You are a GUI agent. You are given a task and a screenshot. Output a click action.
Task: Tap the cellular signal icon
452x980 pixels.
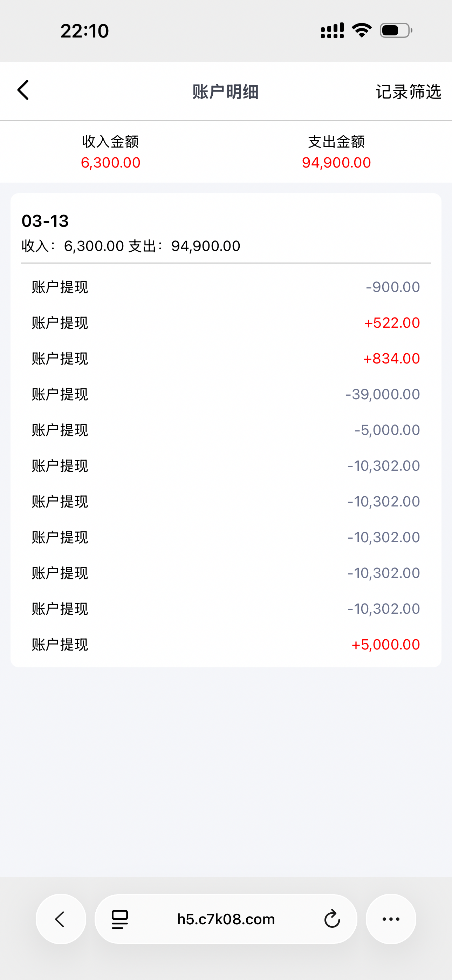point(332,30)
